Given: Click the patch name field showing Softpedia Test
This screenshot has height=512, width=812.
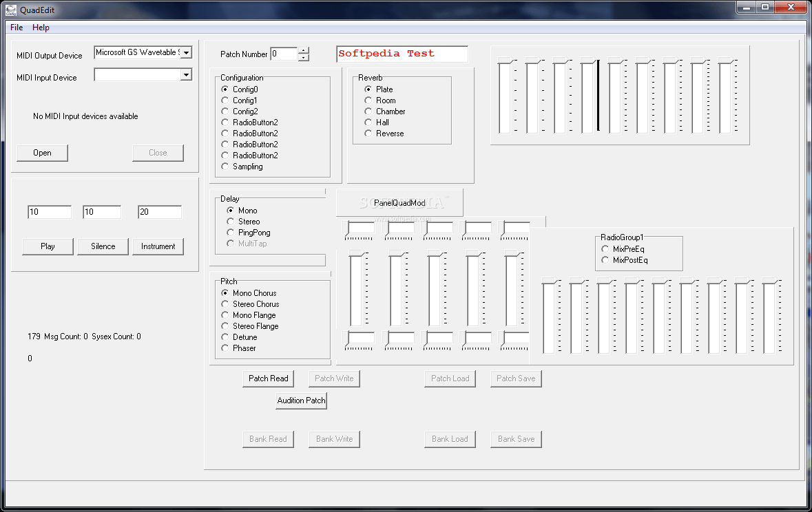Looking at the screenshot, I should point(402,54).
